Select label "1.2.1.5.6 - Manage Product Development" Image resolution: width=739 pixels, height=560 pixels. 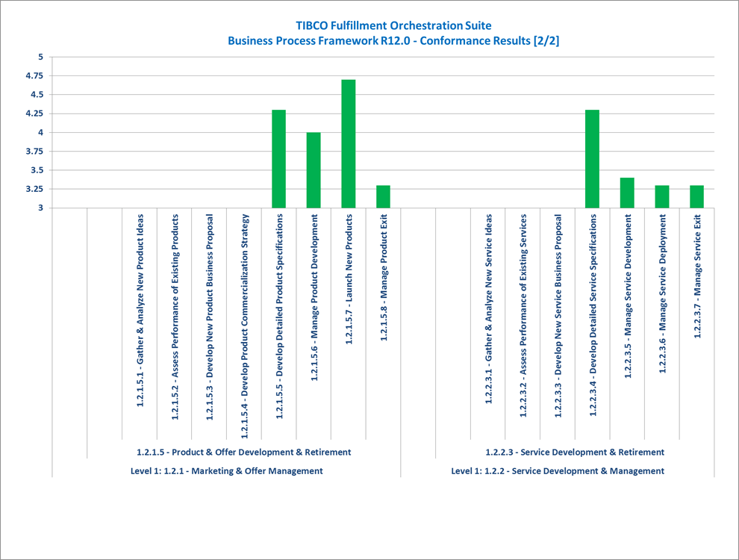click(x=314, y=297)
